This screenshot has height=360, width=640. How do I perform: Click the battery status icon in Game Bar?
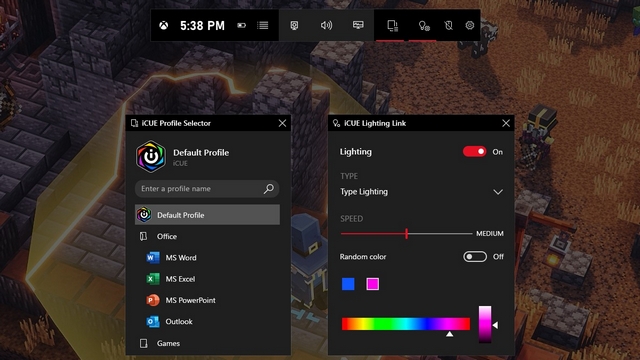241,26
